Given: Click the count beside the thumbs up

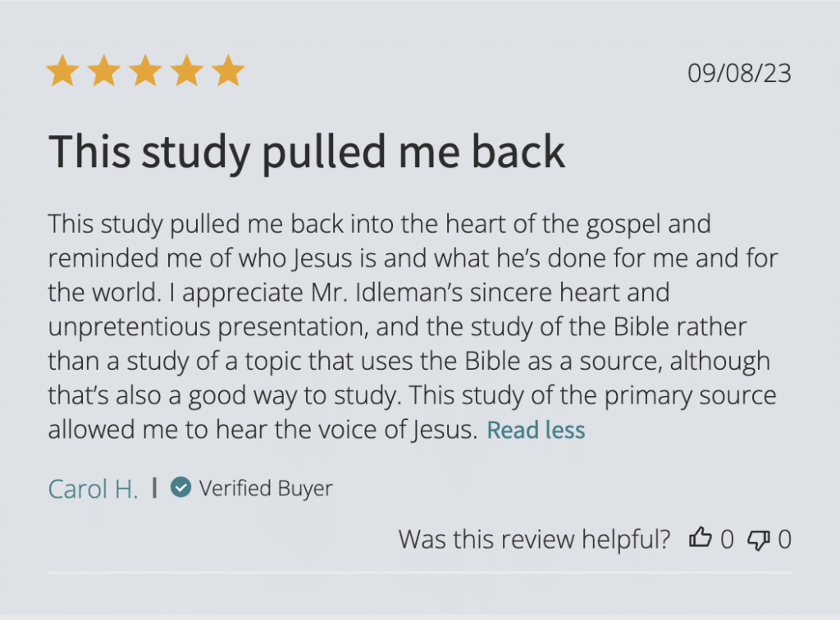Looking at the screenshot, I should point(727,540).
